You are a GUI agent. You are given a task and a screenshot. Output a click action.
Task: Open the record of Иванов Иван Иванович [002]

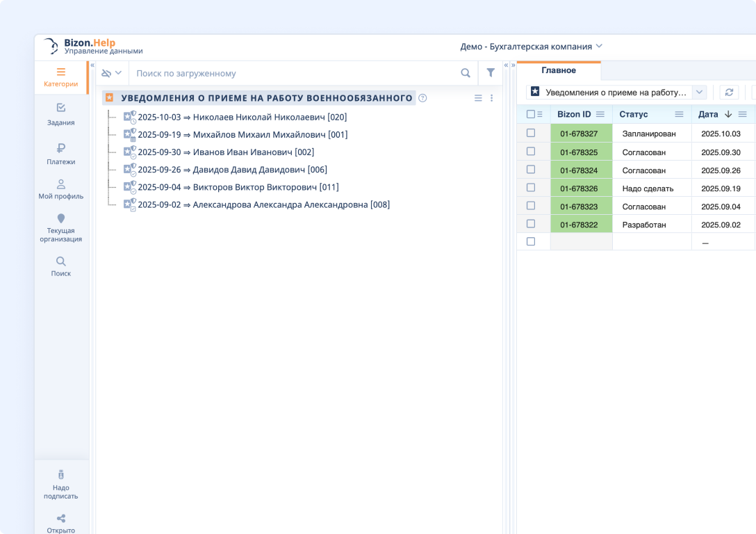(226, 152)
